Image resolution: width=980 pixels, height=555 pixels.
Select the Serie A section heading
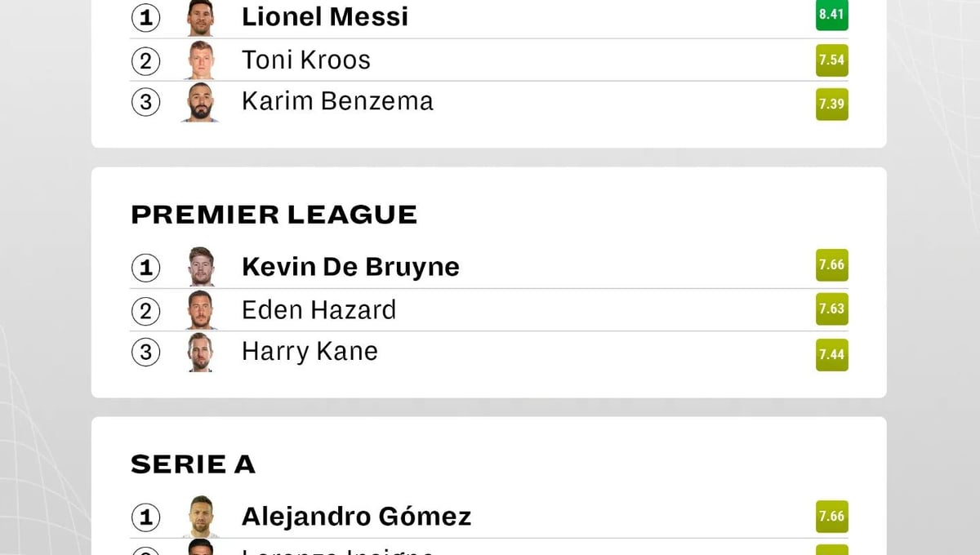click(x=193, y=464)
